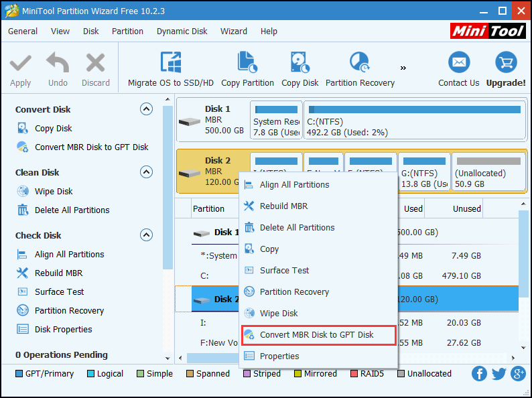Open MiniTool Google Plus icon

pyautogui.click(x=518, y=374)
